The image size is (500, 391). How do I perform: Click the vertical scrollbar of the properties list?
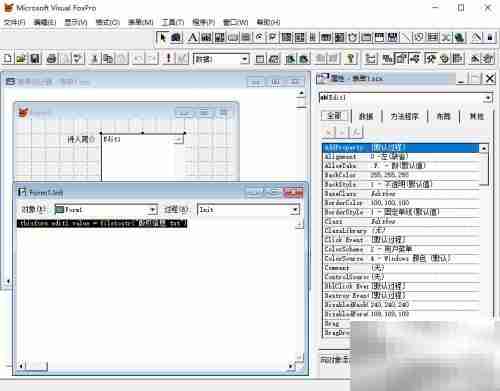(x=484, y=240)
